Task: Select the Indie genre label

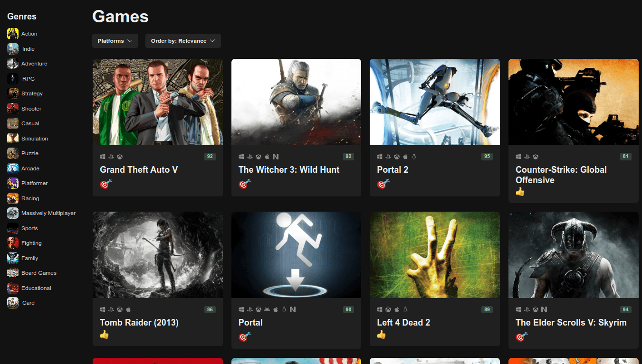Action: [29, 49]
